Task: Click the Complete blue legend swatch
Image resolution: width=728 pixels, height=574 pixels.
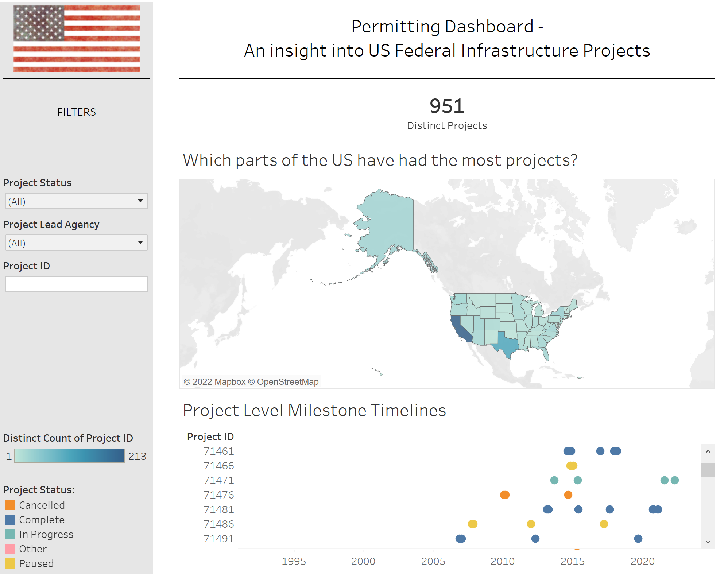Action: point(10,520)
